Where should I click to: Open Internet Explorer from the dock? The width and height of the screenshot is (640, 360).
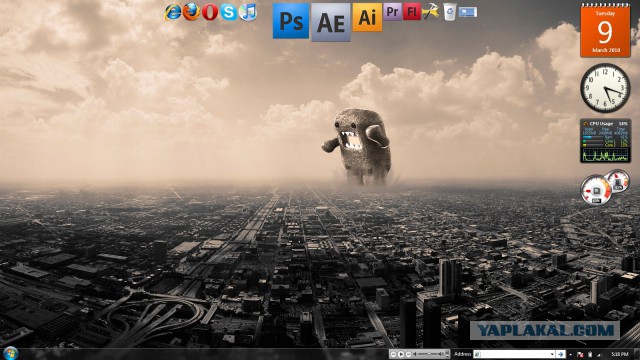173,12
